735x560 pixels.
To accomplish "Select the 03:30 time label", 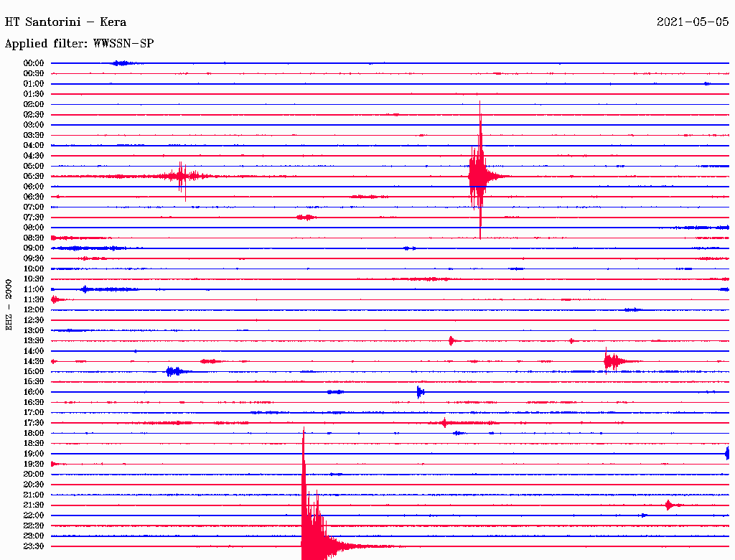I will [34, 135].
